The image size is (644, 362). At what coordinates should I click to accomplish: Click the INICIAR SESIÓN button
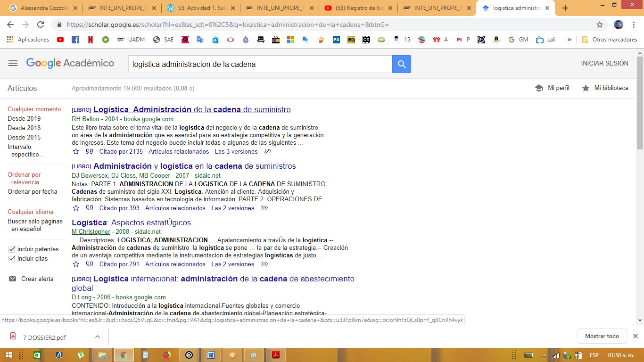(604, 63)
